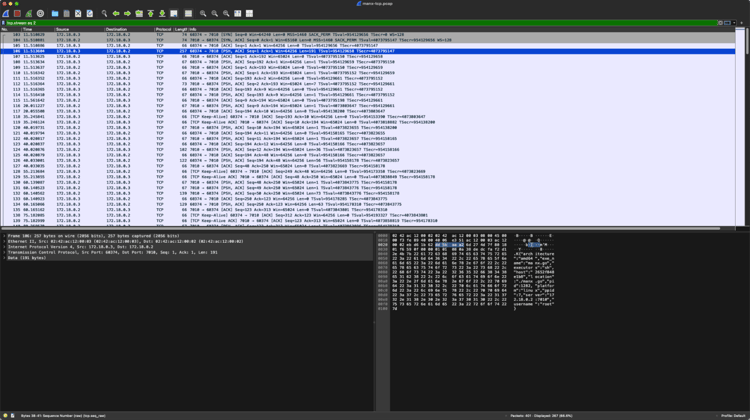The height and width of the screenshot is (420, 750).
Task: Expand the Ethernet II tree row
Action: [x=4, y=241]
